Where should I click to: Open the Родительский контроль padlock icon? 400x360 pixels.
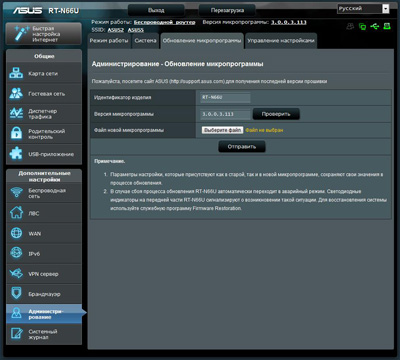(x=16, y=133)
